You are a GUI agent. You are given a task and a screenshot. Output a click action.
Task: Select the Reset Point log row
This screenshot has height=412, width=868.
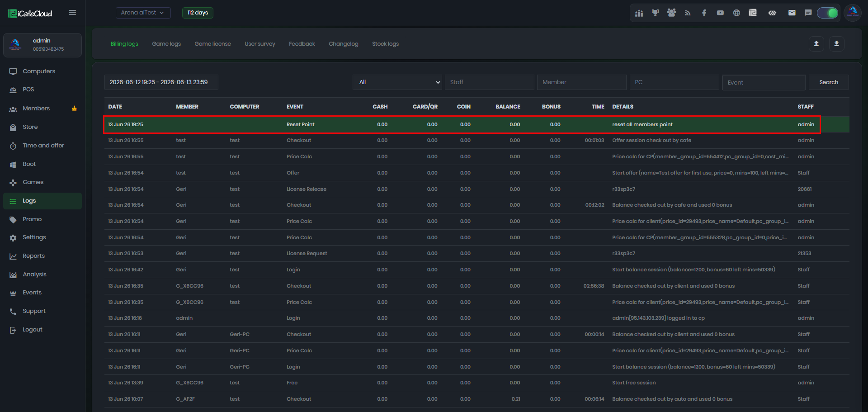coord(462,124)
